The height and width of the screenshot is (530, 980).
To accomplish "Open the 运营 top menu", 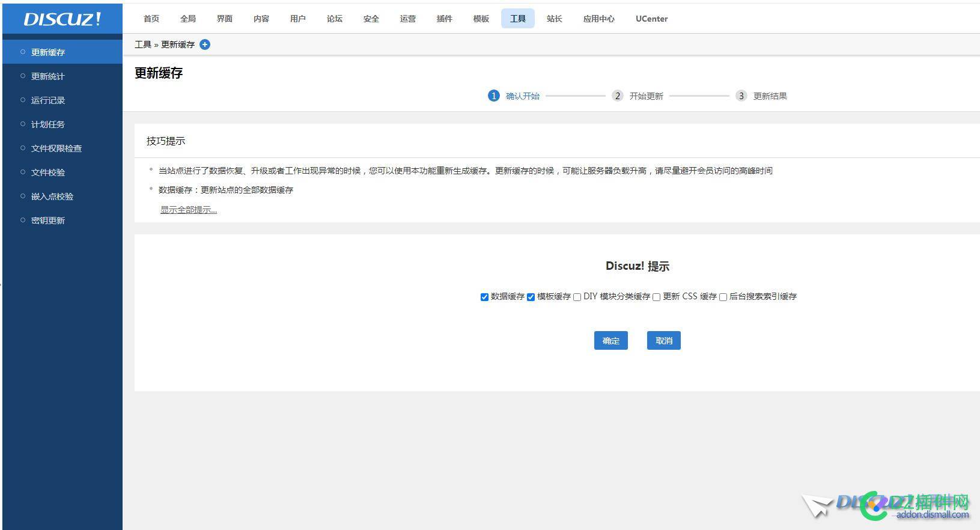I will 408,19.
